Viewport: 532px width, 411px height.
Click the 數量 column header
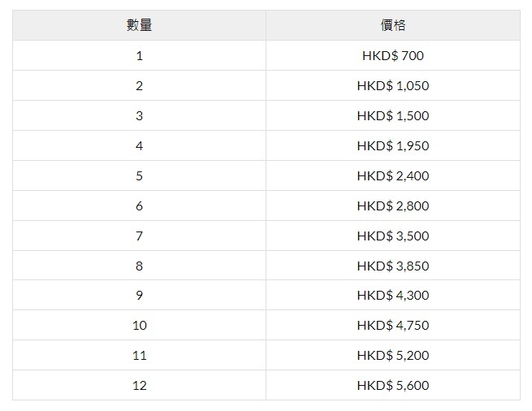click(x=139, y=25)
